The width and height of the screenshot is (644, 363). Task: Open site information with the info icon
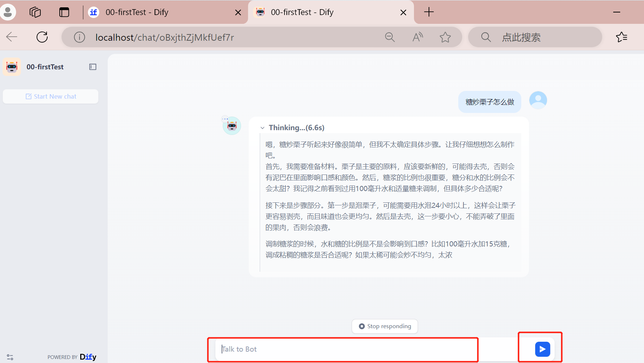point(79,37)
